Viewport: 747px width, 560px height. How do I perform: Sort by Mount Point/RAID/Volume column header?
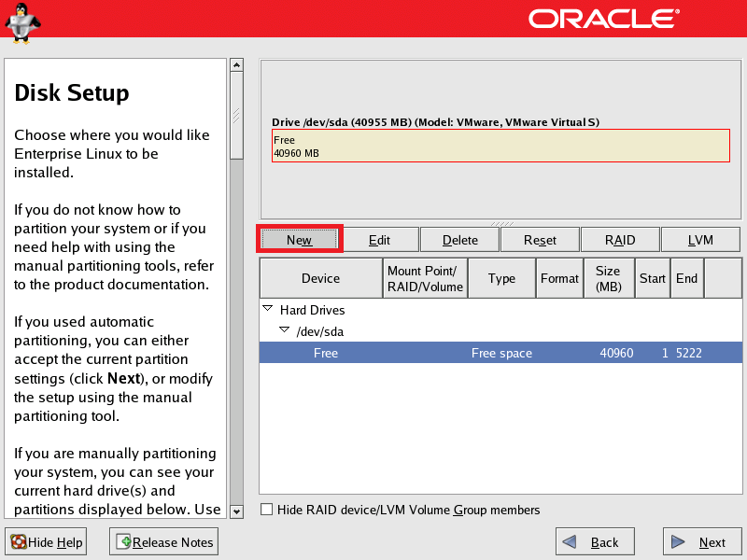coord(426,278)
